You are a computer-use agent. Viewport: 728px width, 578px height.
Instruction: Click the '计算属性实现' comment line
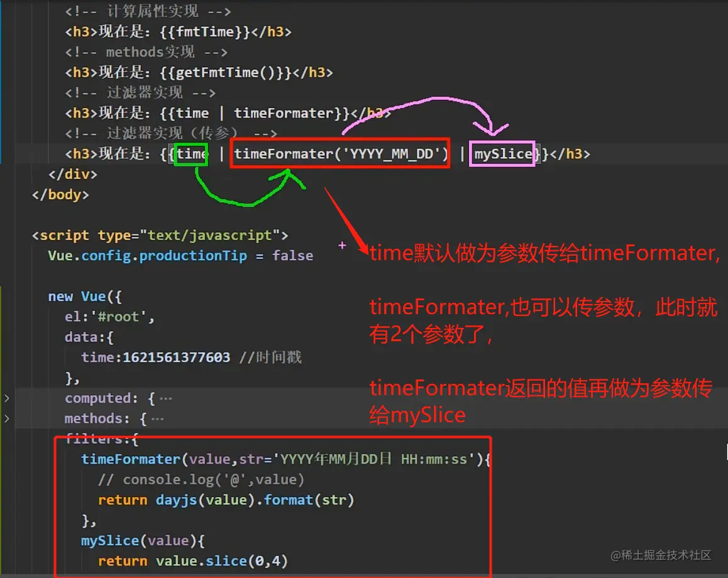pyautogui.click(x=148, y=11)
